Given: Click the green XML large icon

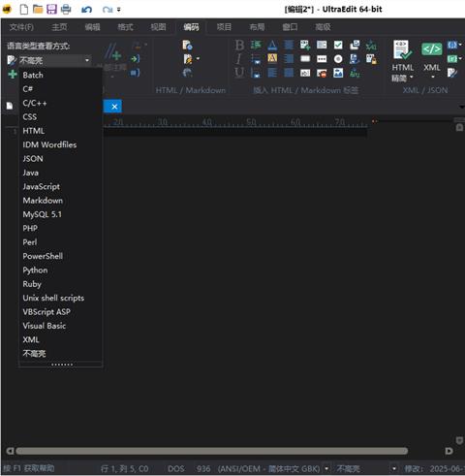Looking at the screenshot, I should tap(431, 49).
